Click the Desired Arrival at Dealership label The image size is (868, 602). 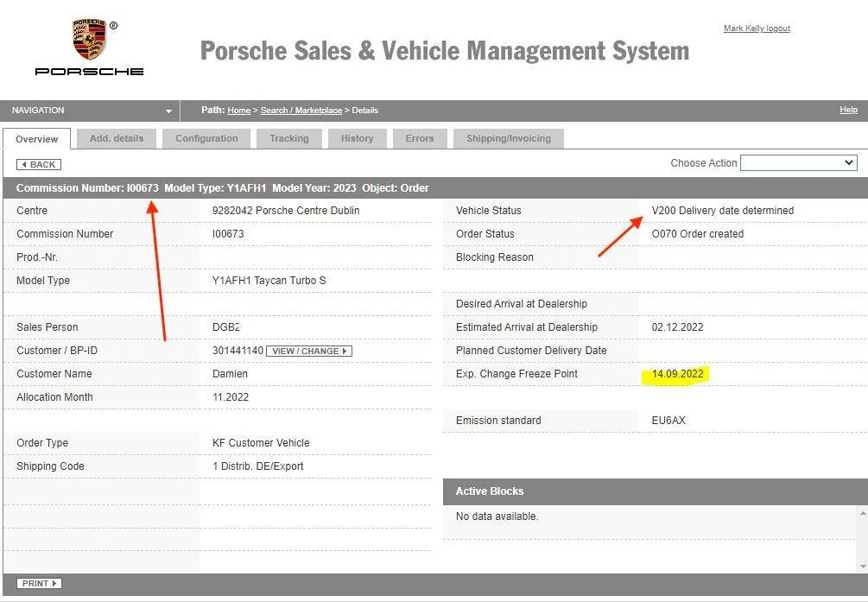click(522, 303)
